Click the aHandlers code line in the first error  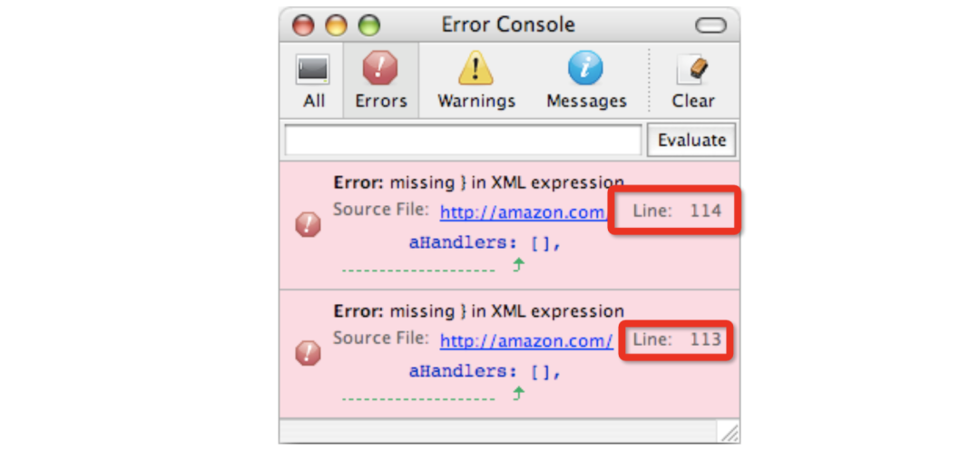[485, 243]
